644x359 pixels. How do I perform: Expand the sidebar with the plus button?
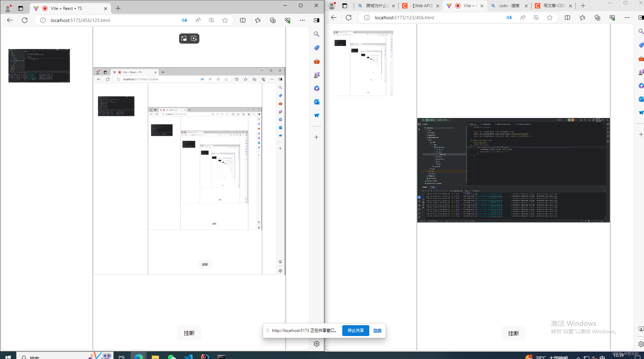pyautogui.click(x=316, y=137)
